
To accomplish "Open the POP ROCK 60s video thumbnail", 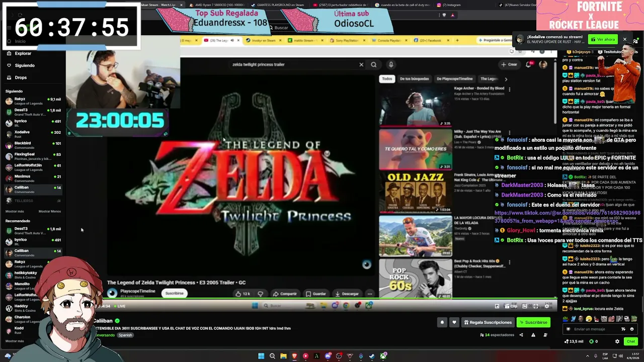I will pos(415,278).
